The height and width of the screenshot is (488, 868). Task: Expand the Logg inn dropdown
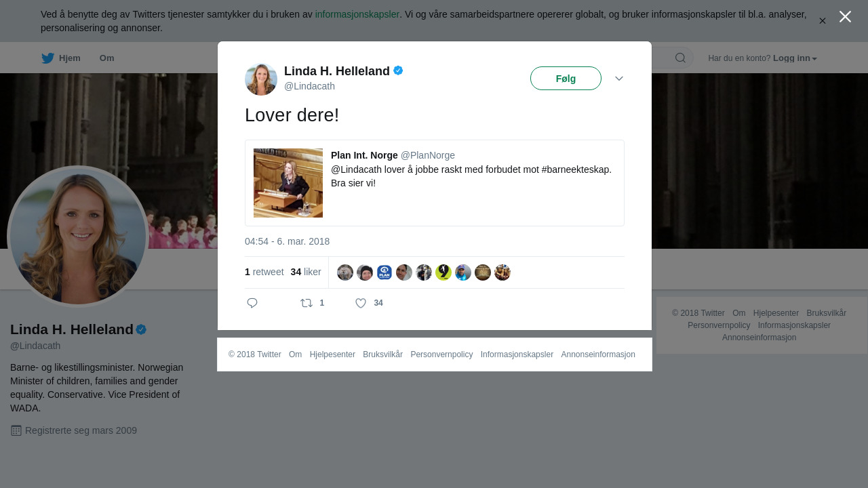pyautogui.click(x=795, y=58)
